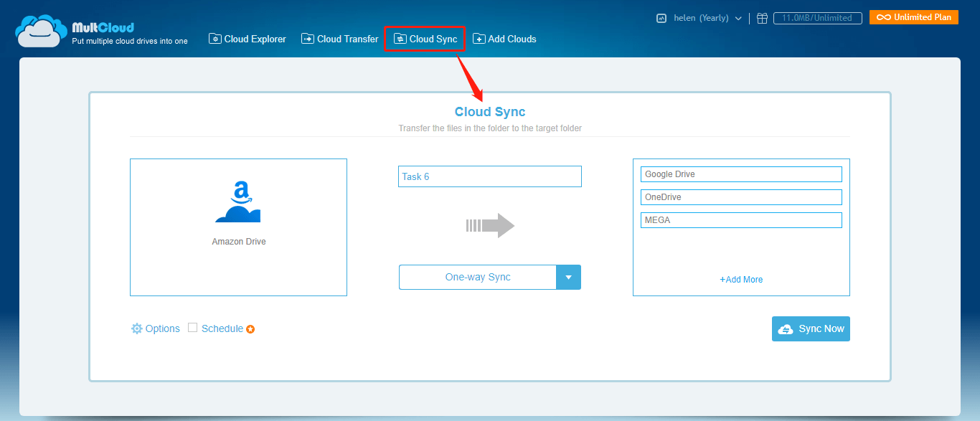
Task: Select the OneDrive target field
Action: click(741, 197)
